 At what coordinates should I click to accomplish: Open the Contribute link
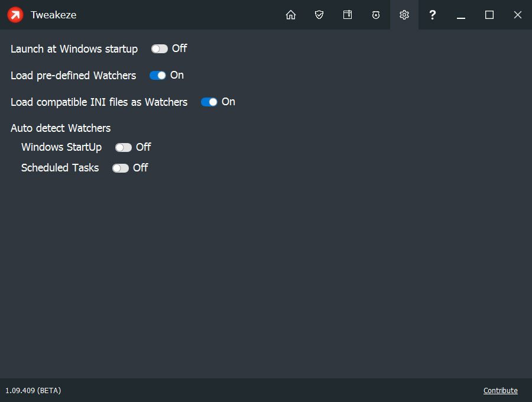(x=500, y=390)
